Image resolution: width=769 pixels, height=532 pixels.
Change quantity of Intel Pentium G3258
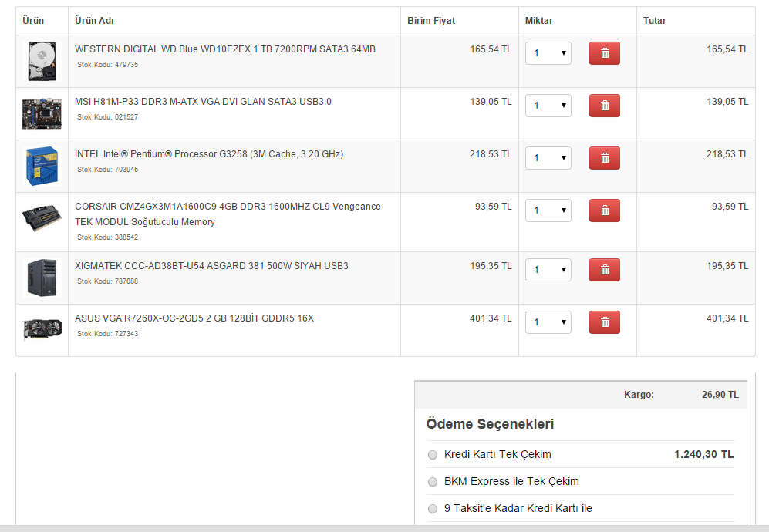coord(548,158)
